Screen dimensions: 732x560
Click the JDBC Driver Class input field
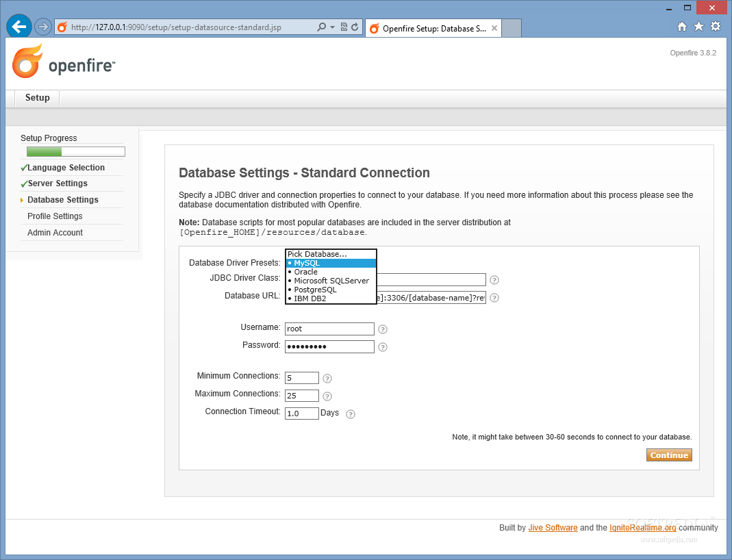click(x=431, y=279)
